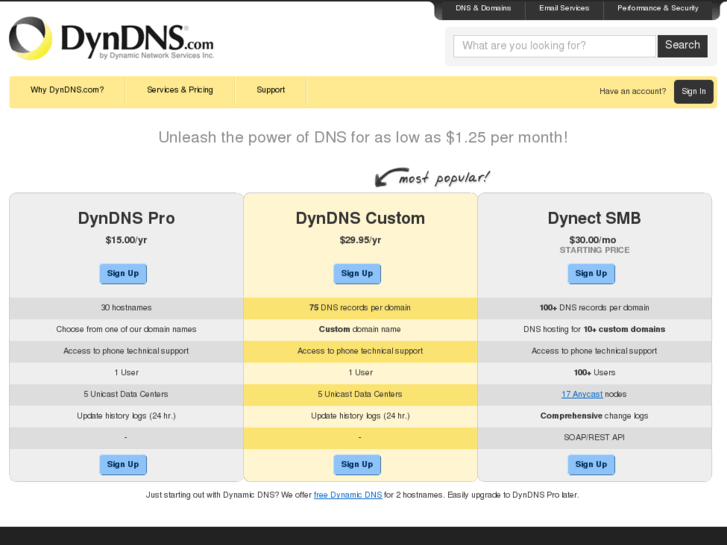Click the bottom Sign Up under DynDNS Custom
The image size is (727, 545).
(x=357, y=465)
